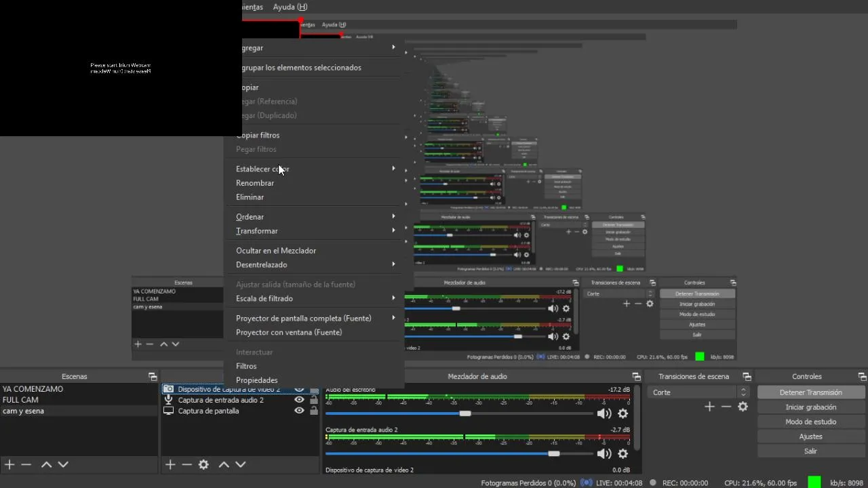Viewport: 868px width, 488px height.
Task: Choose Renombrar in context menu
Action: pyautogui.click(x=314, y=183)
